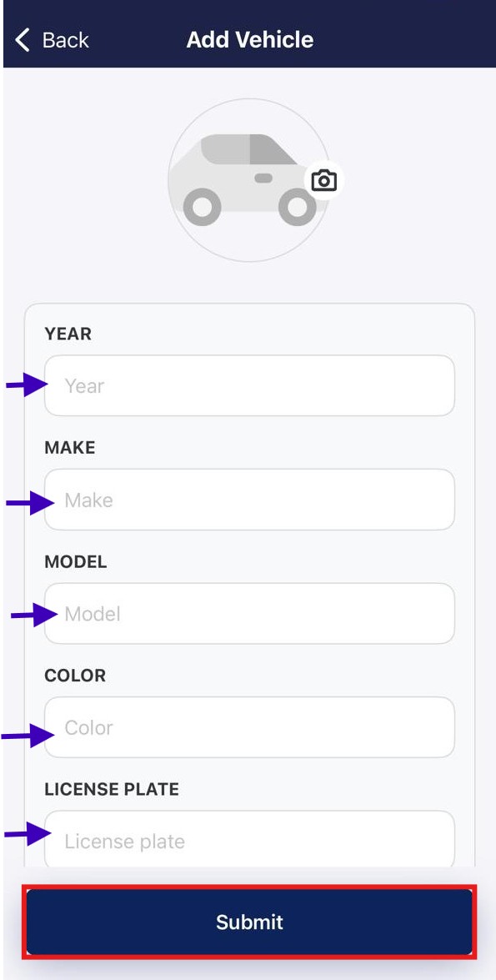Viewport: 496px width, 980px height.
Task: Click the MODEL field label
Action: [x=76, y=561]
